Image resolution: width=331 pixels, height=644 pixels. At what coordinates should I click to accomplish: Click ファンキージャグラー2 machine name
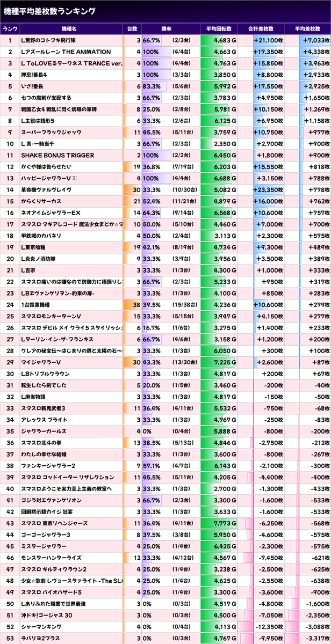(48, 465)
